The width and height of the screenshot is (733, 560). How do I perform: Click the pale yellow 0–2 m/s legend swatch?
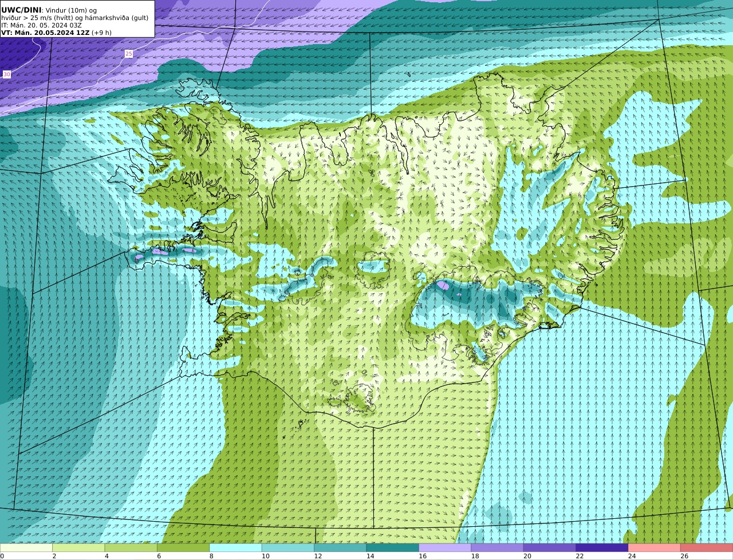[26, 547]
